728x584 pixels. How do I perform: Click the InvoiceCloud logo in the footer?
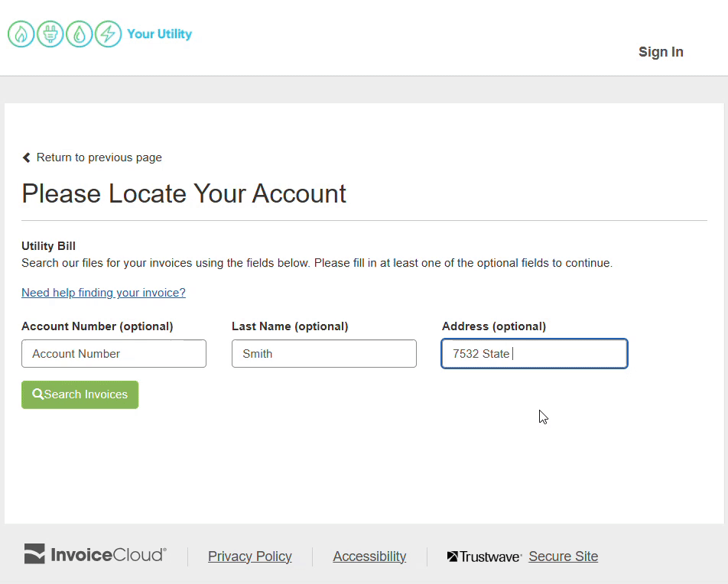95,555
